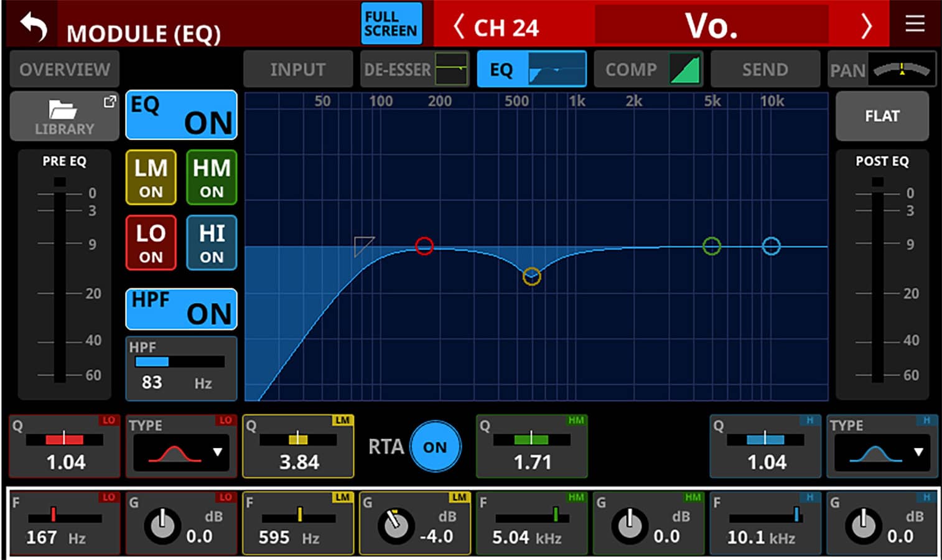Open the EQ Library folder

pos(65,116)
